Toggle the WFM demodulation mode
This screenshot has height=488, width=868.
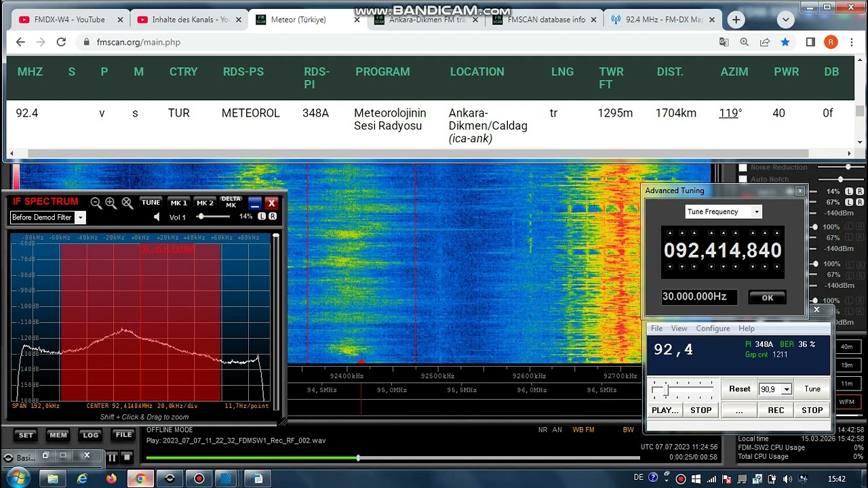pyautogui.click(x=847, y=402)
